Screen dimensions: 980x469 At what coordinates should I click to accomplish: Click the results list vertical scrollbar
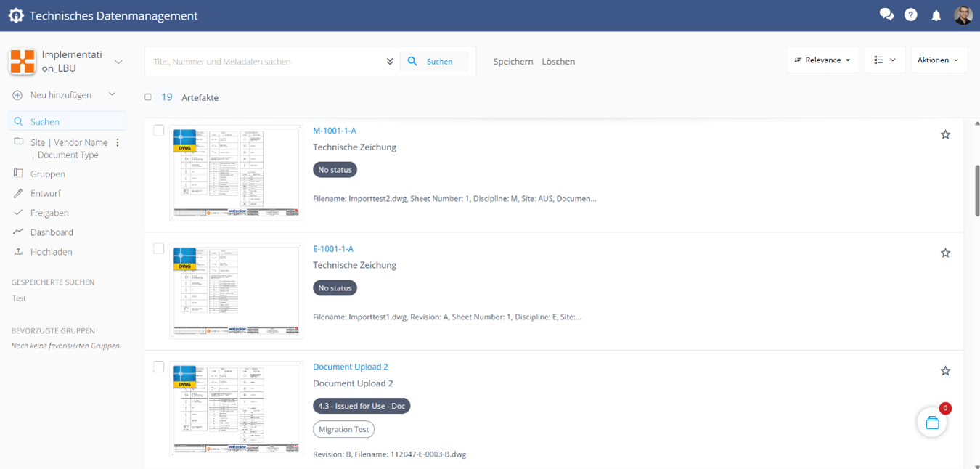tap(976, 190)
